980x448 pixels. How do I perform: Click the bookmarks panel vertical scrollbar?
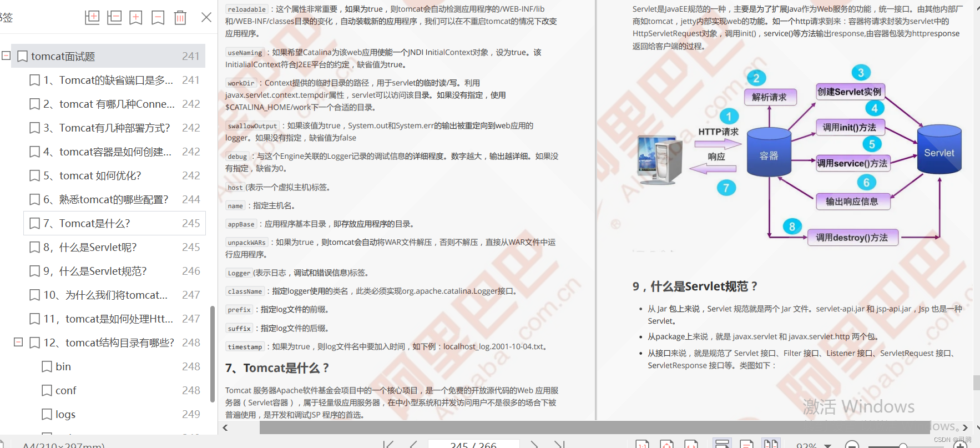tap(212, 354)
